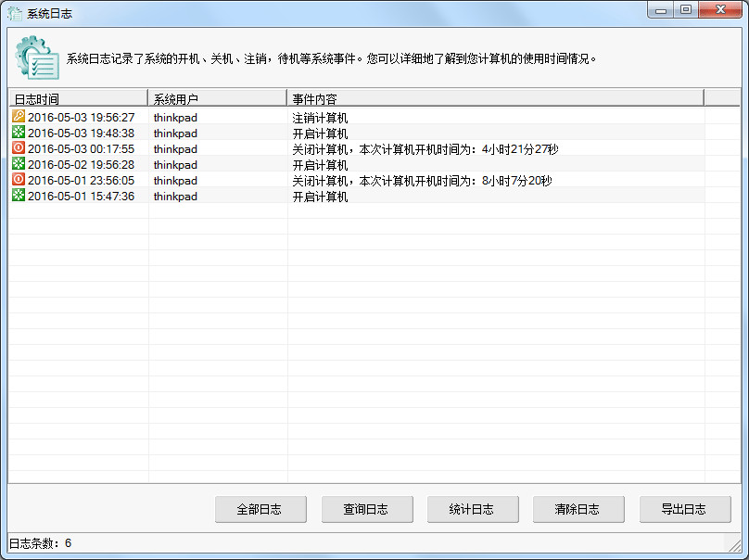Open 统计日志 to view usage statistics
749x560 pixels.
(x=473, y=509)
